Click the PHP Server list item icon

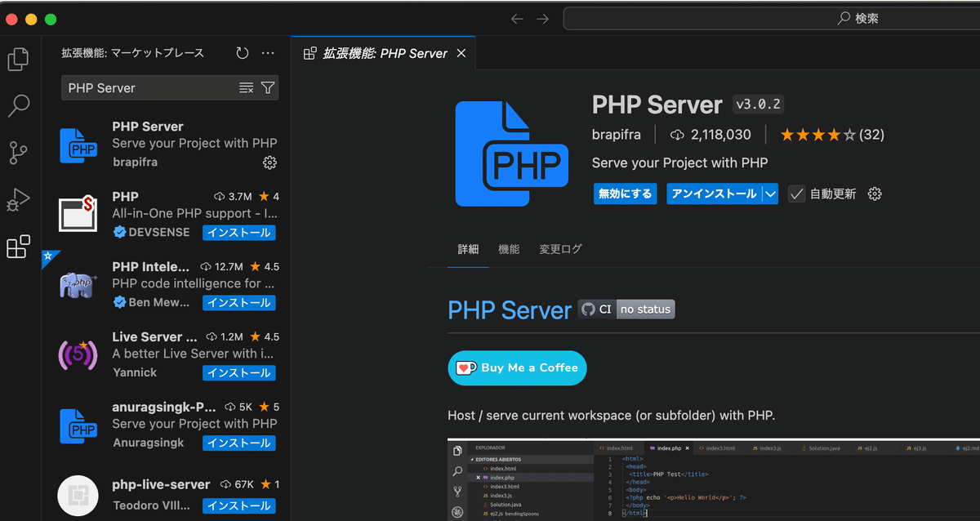tap(79, 145)
